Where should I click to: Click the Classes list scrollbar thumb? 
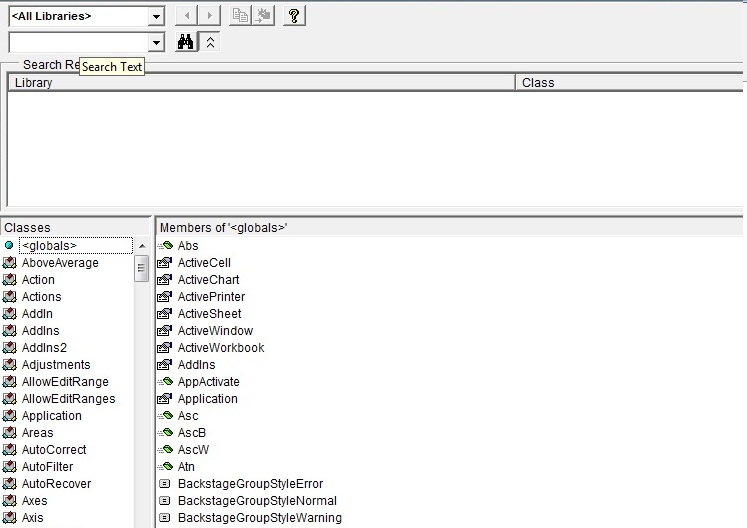click(x=141, y=268)
